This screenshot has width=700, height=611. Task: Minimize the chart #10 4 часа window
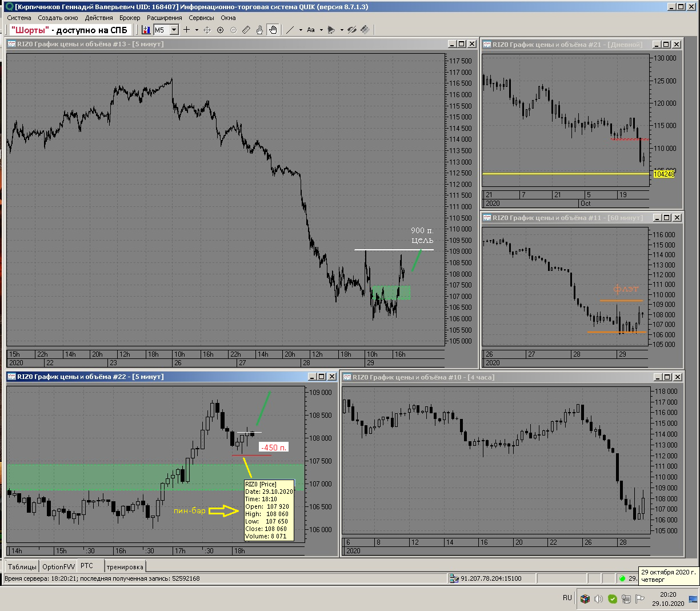point(657,377)
